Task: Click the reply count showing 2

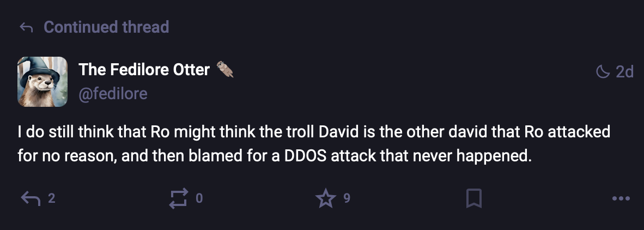Action: point(51,199)
